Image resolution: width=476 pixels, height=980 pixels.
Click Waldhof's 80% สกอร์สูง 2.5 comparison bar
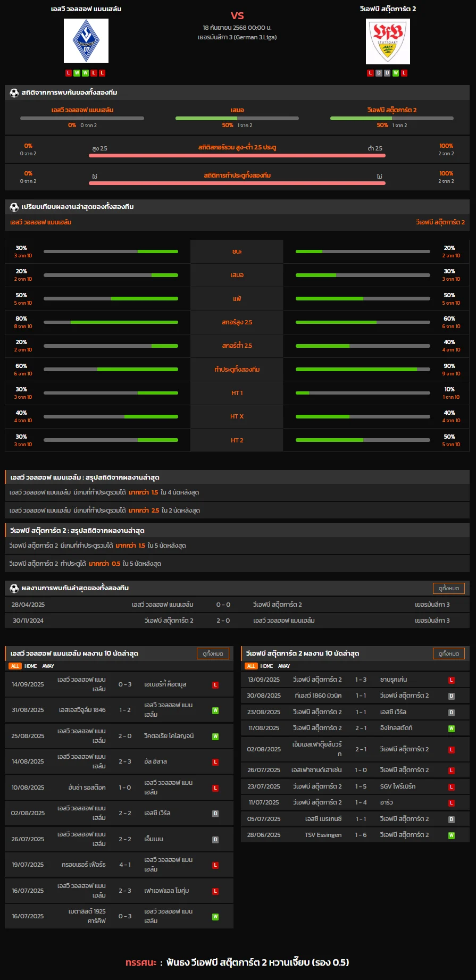[x=111, y=322]
